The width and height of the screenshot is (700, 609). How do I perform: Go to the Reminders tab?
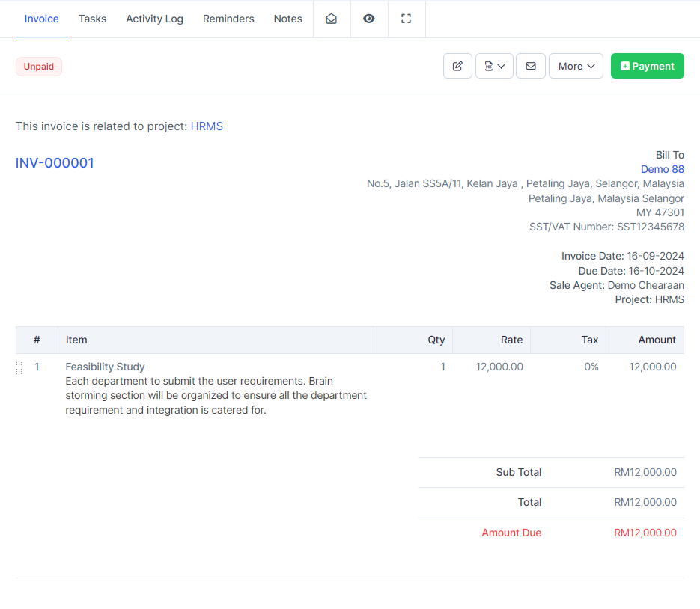point(228,19)
